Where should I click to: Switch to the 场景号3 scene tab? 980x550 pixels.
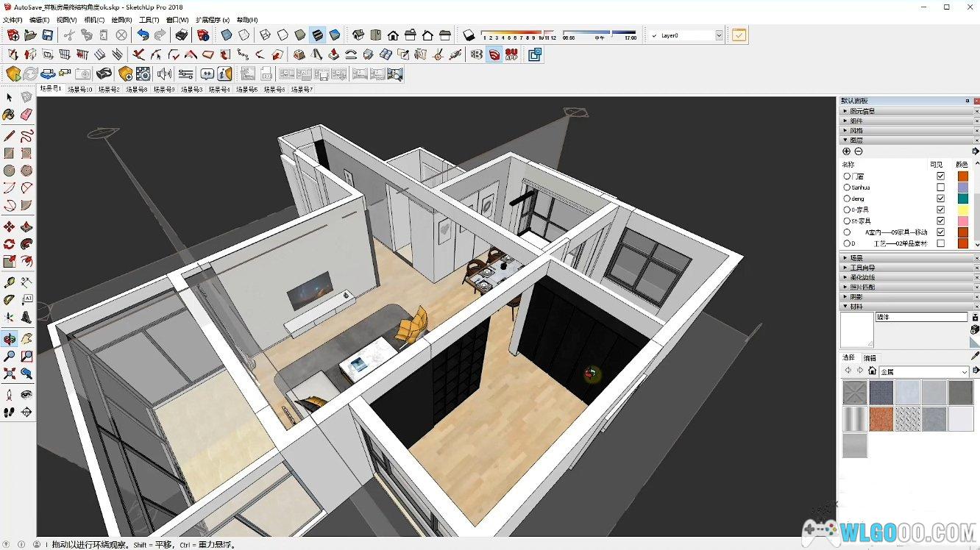click(x=191, y=90)
